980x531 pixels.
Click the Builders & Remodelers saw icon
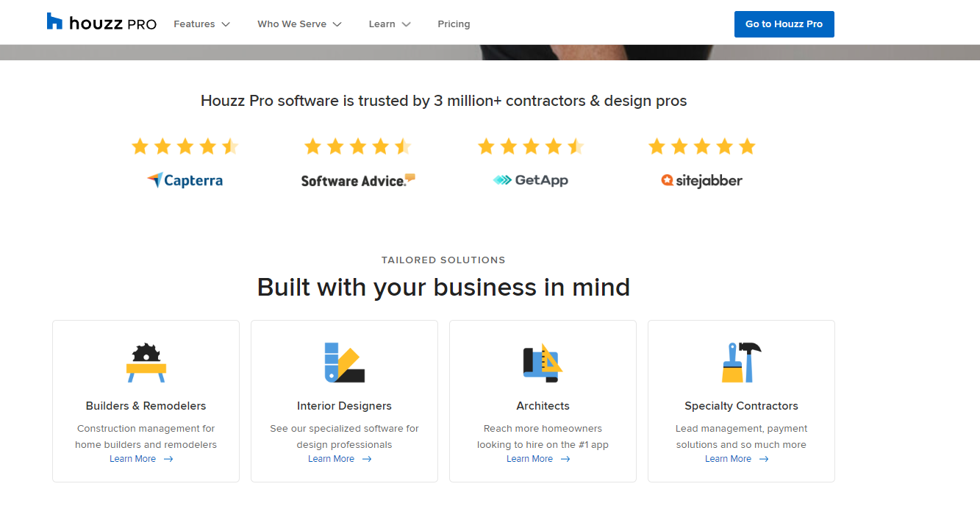click(146, 363)
